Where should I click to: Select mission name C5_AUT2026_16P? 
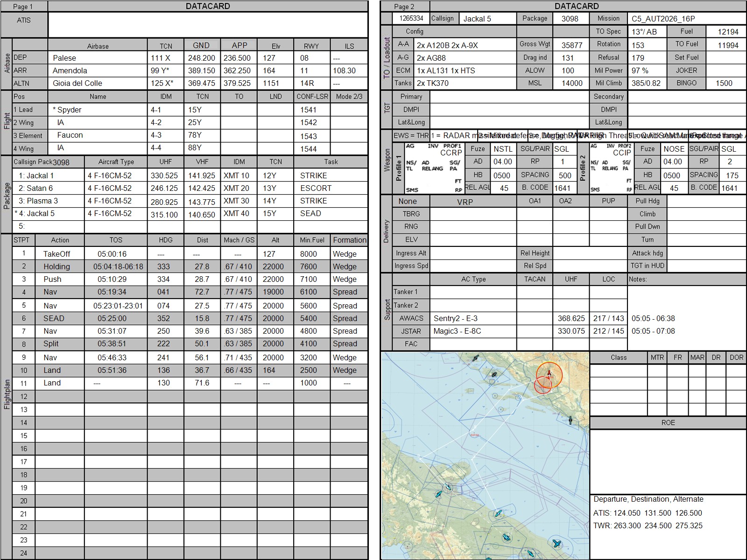click(687, 19)
